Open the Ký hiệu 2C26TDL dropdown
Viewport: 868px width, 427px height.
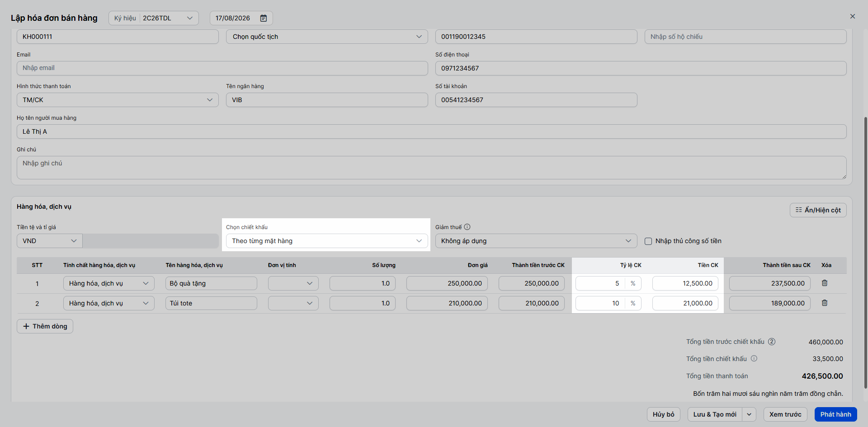click(154, 18)
